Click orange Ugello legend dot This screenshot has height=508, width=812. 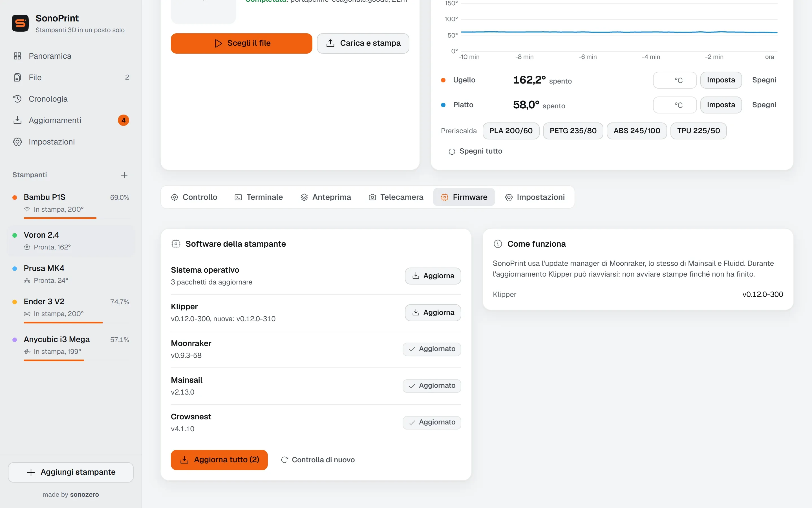click(x=443, y=80)
